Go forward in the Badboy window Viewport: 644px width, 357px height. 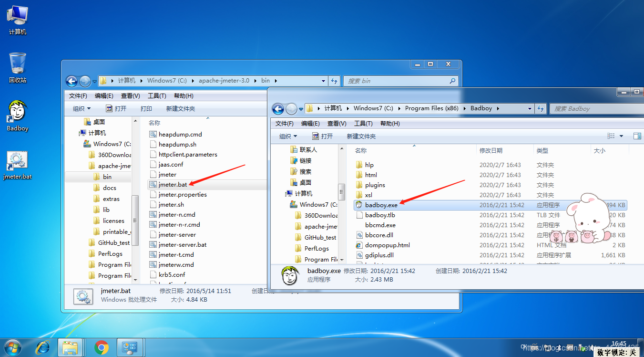click(x=291, y=109)
